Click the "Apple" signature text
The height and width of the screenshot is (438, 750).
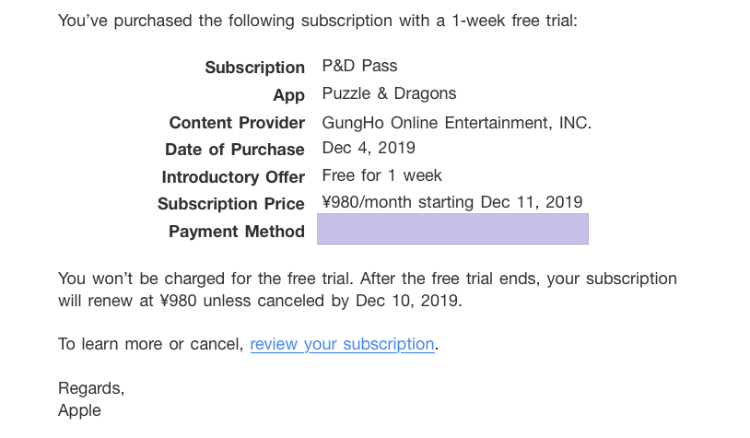coord(79,410)
